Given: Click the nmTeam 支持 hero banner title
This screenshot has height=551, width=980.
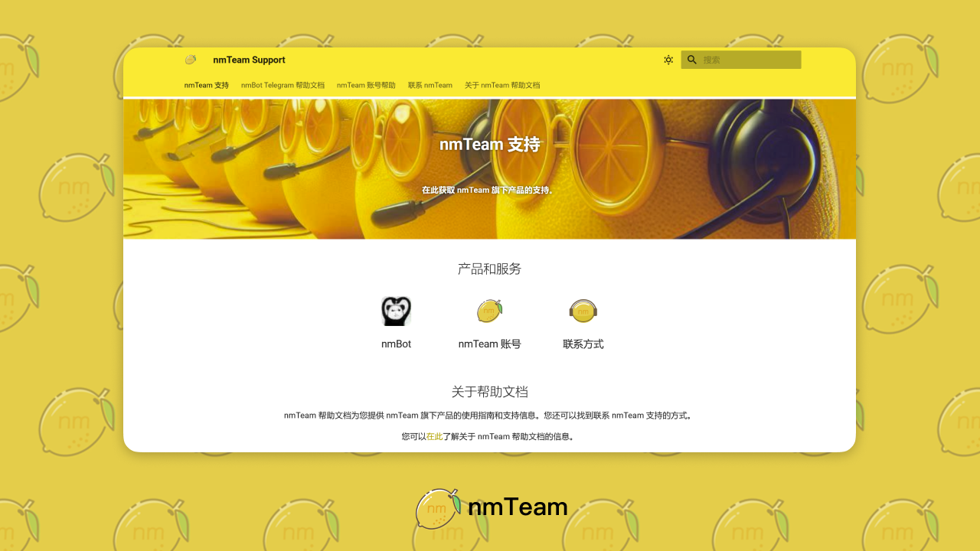Looking at the screenshot, I should click(490, 144).
